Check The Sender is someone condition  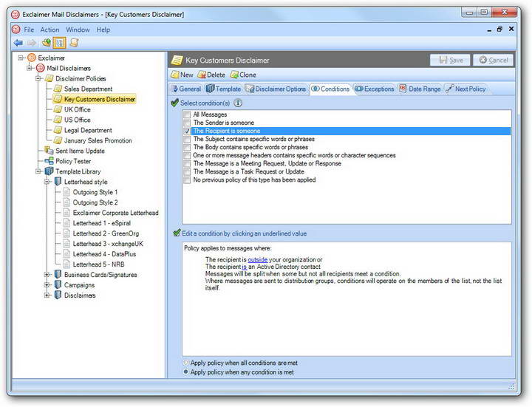(x=187, y=123)
